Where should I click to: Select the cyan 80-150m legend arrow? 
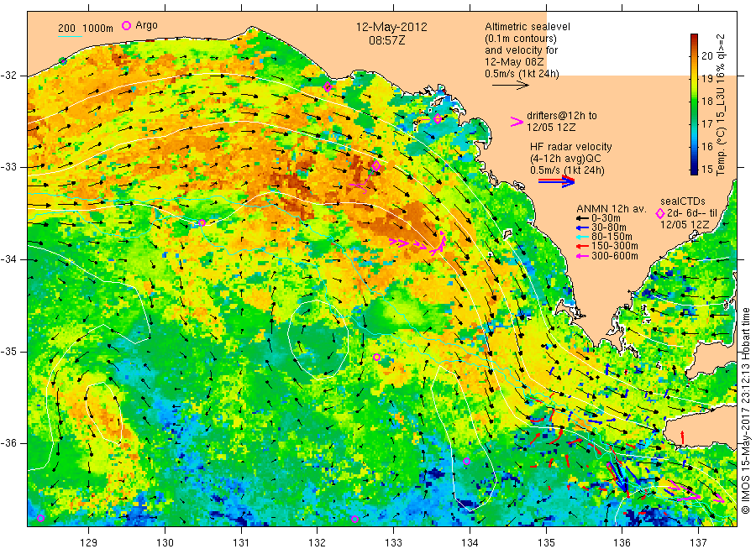[582, 237]
